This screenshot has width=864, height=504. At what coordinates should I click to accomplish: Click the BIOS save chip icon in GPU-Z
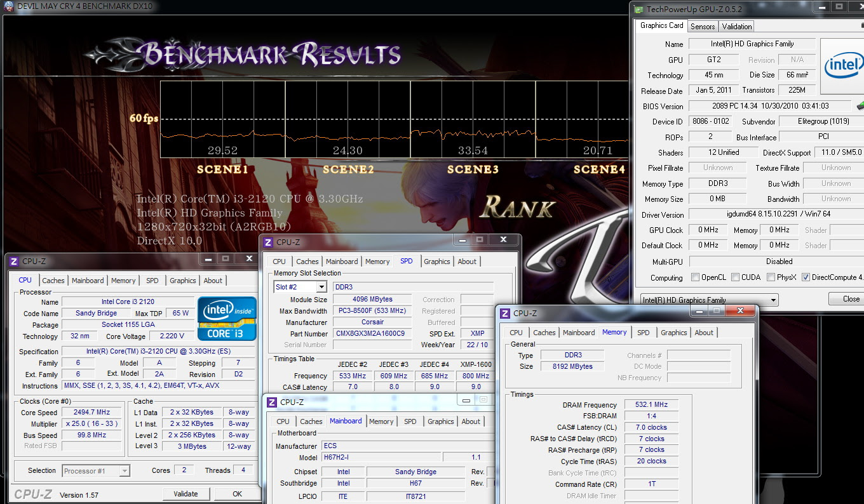[x=860, y=106]
